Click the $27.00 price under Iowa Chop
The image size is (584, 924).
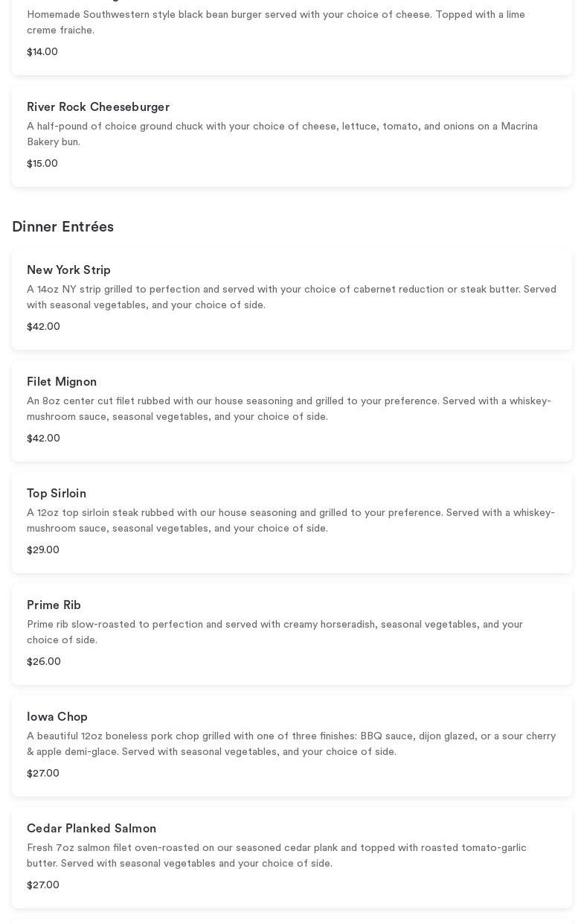[43, 774]
